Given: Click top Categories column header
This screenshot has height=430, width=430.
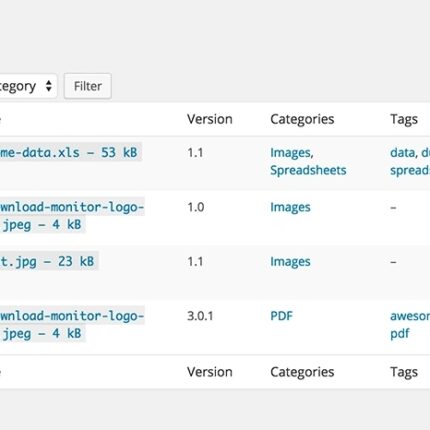Looking at the screenshot, I should [x=302, y=119].
